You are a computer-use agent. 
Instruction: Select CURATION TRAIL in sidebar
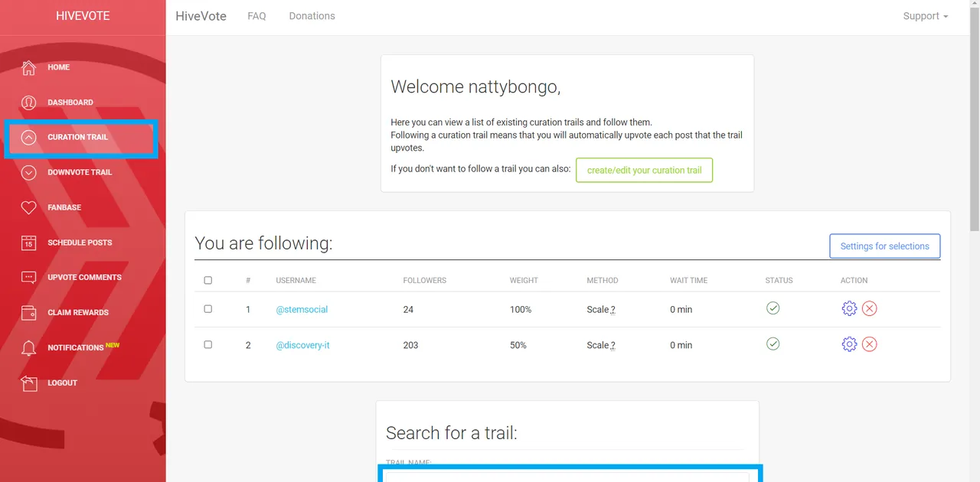pyautogui.click(x=78, y=138)
